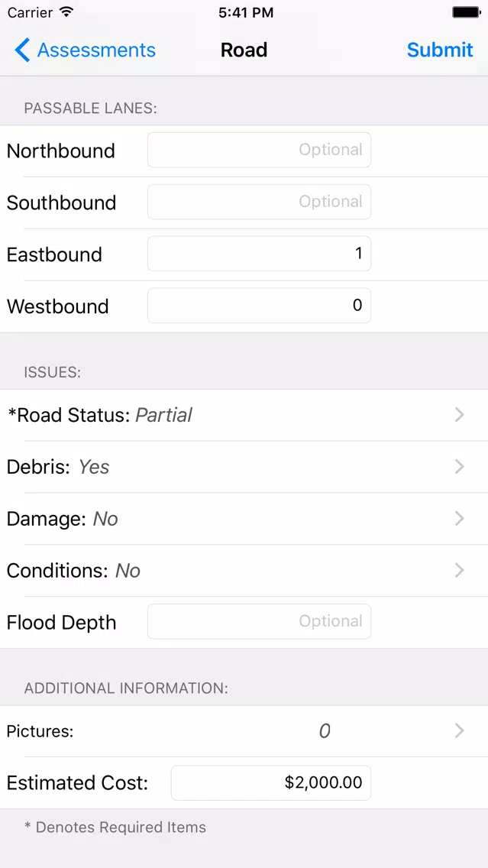Open Road Status options via its chevron
Viewport: 488px width, 868px height.
(x=459, y=415)
